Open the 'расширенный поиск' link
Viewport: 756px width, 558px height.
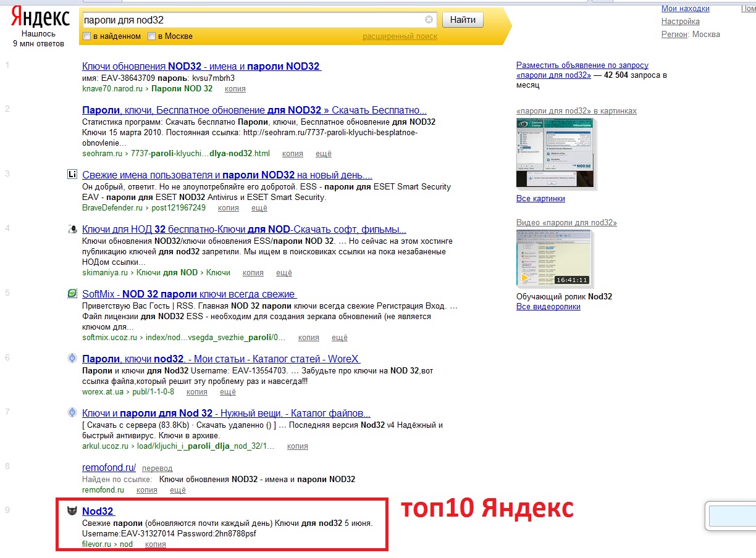point(400,36)
